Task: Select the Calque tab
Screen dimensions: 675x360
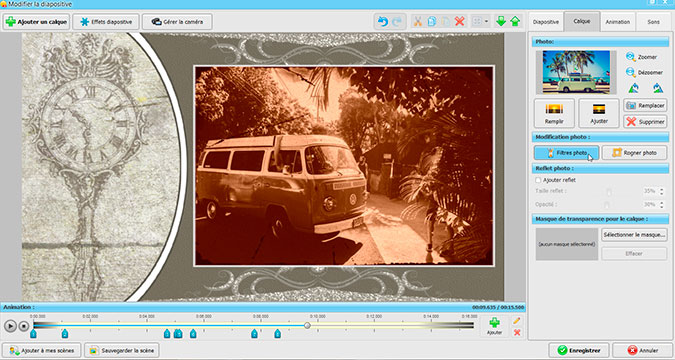Action: pos(582,21)
